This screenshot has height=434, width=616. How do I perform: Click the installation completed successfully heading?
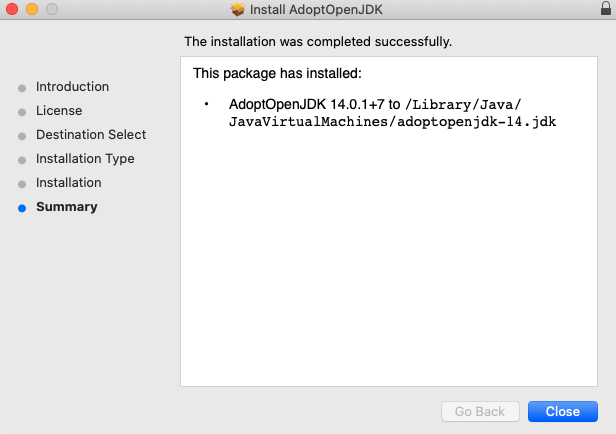(318, 42)
